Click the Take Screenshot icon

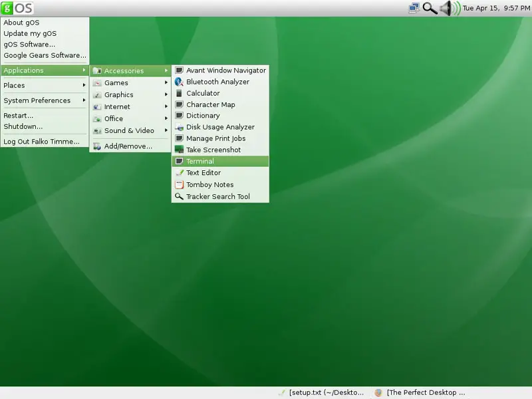(179, 150)
